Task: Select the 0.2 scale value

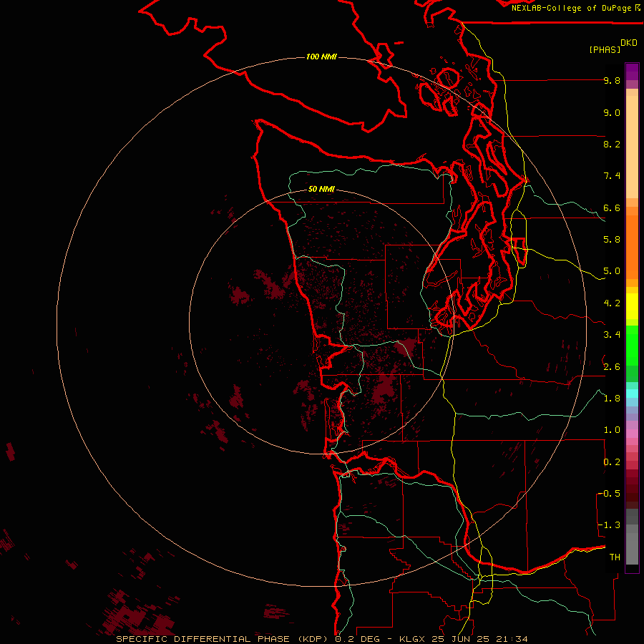Action: tap(612, 462)
